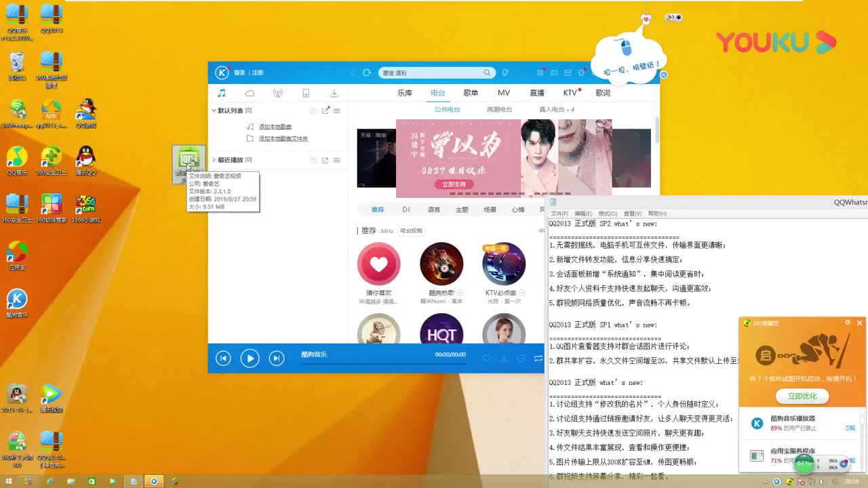
Task: Open the radio antenna tab in sidebar
Action: [x=278, y=93]
